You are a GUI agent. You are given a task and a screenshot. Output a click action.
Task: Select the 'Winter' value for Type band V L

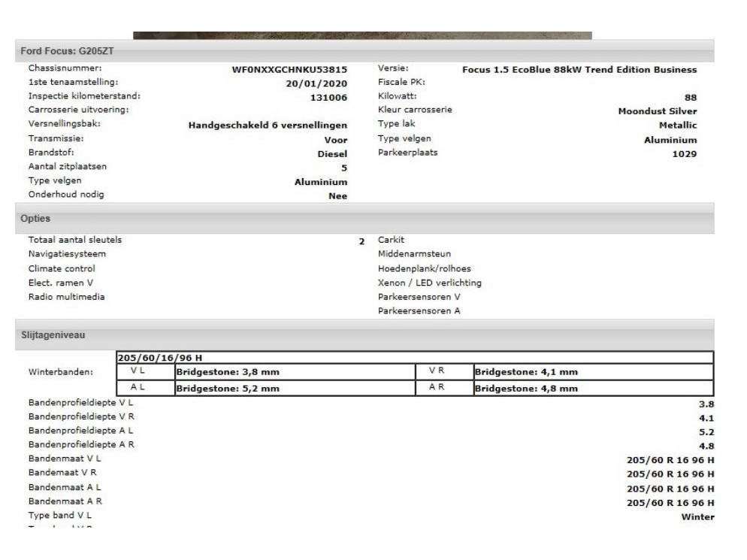(x=697, y=517)
